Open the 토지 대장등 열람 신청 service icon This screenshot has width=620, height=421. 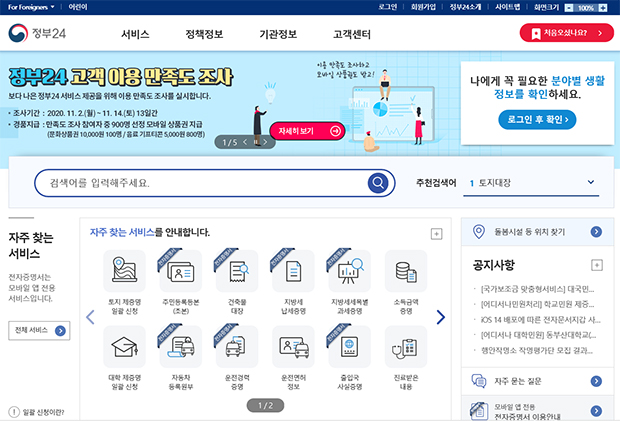pos(124,270)
